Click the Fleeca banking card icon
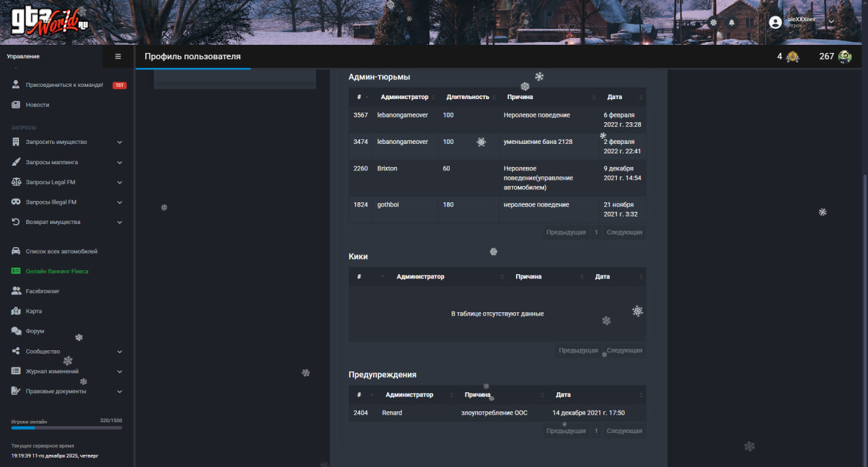The image size is (868, 467). 16,271
